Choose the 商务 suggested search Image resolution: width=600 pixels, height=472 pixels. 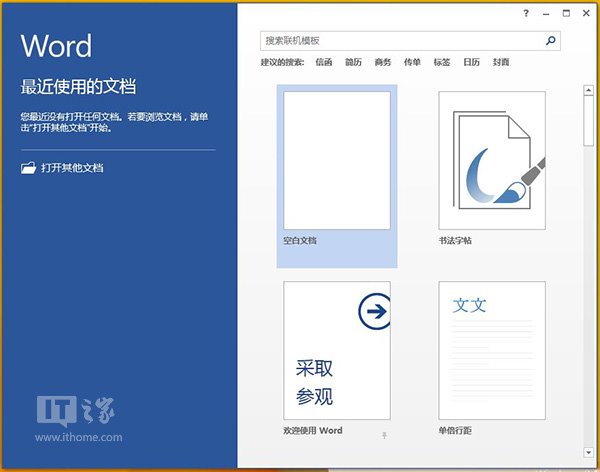(x=383, y=62)
